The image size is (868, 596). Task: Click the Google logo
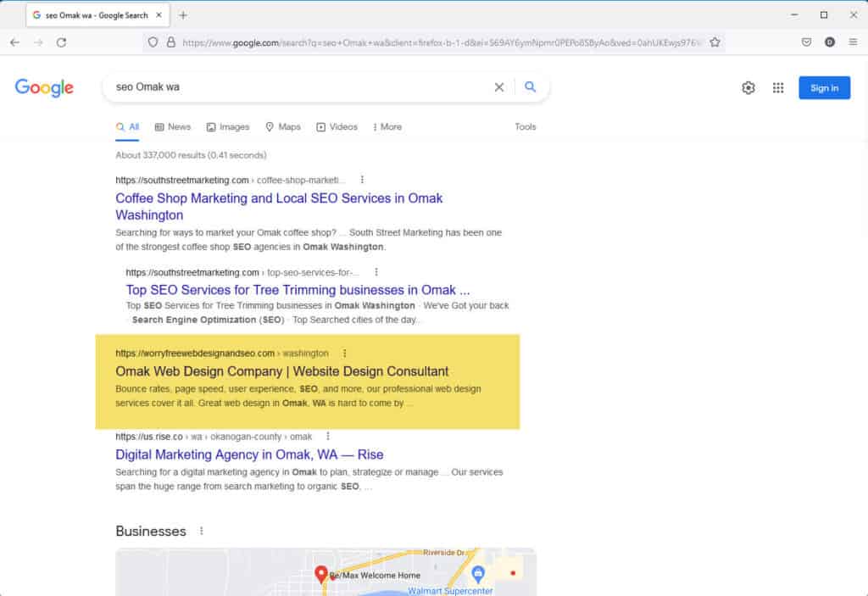pyautogui.click(x=44, y=87)
